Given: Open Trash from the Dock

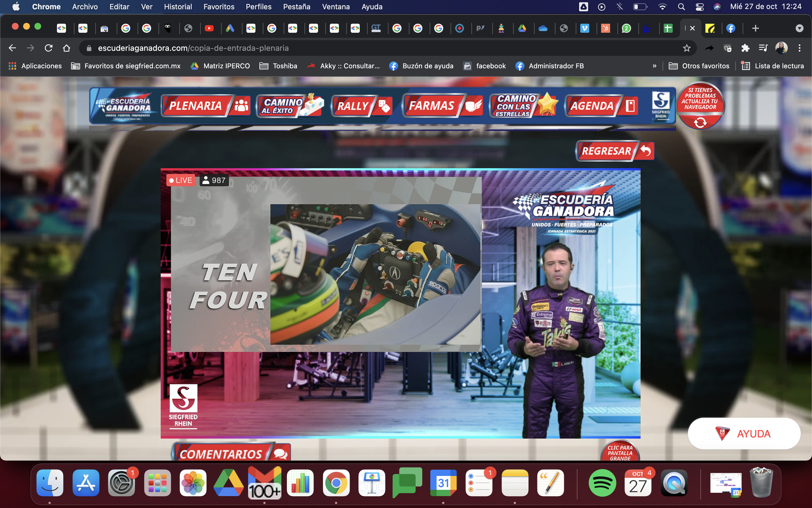Looking at the screenshot, I should [761, 483].
